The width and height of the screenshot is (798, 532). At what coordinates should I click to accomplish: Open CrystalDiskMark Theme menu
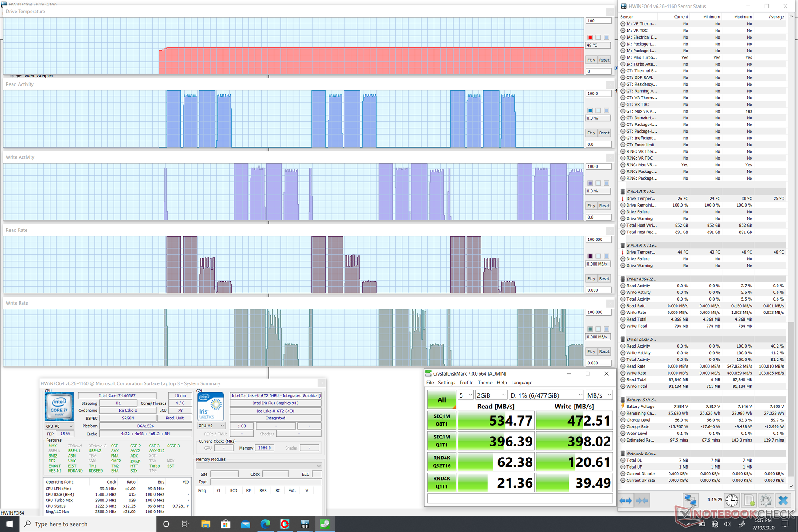click(x=485, y=383)
